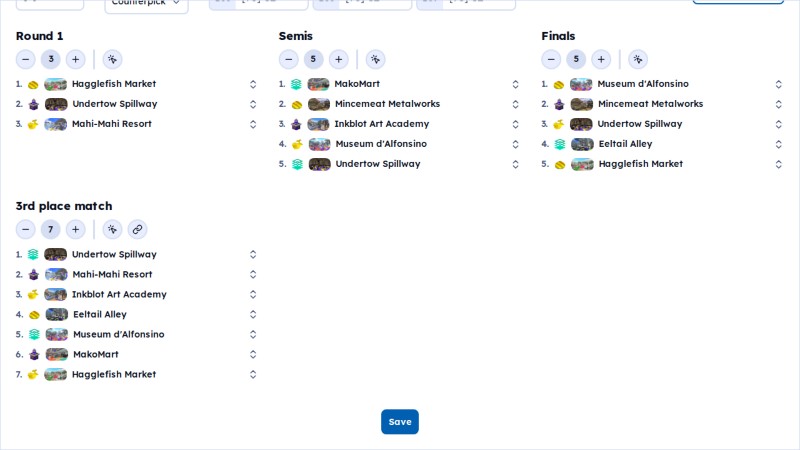Decrease Round 1 map count
Image resolution: width=800 pixels, height=450 pixels.
[26, 59]
